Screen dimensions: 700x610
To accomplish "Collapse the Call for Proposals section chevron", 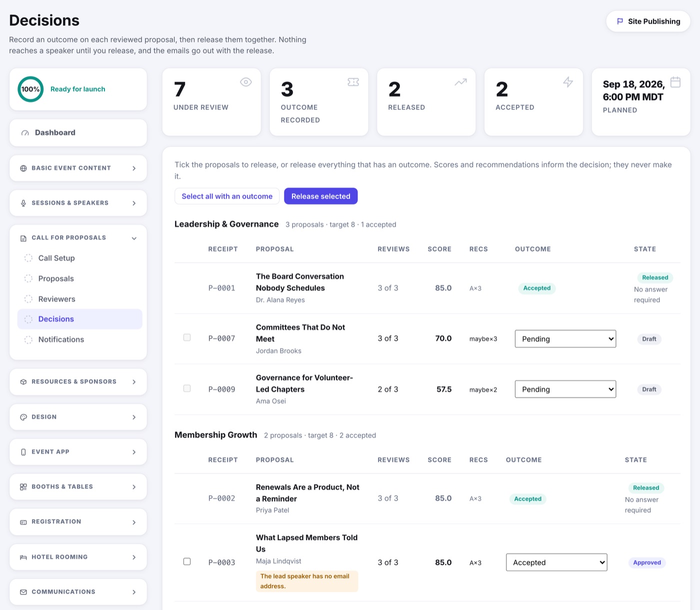I will pyautogui.click(x=134, y=238).
